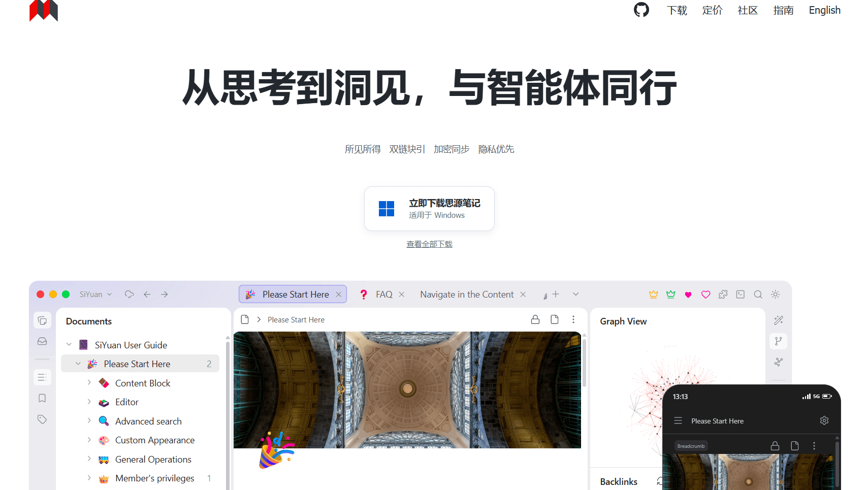The image size is (868, 490).
Task: Open the GitHub repository icon
Action: [x=641, y=10]
